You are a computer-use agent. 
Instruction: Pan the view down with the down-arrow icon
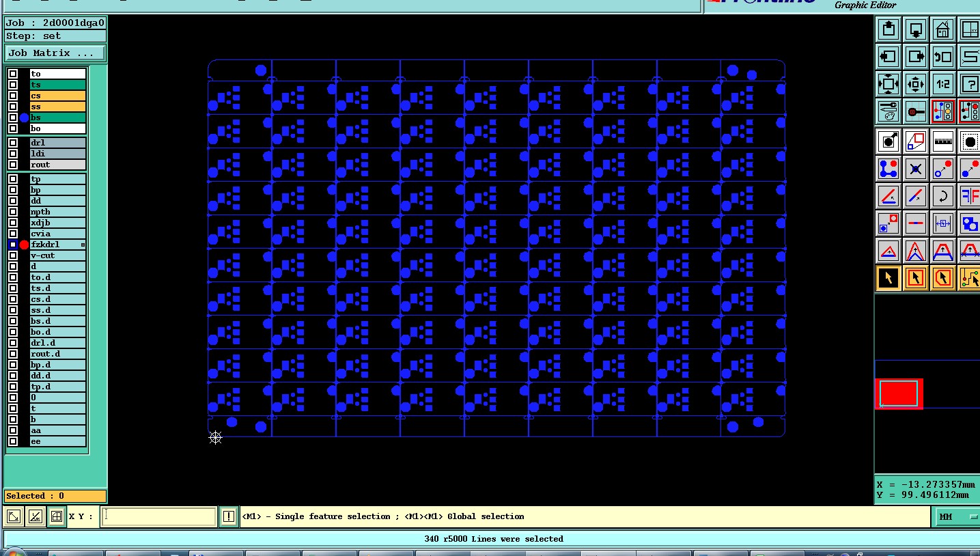[x=916, y=29]
